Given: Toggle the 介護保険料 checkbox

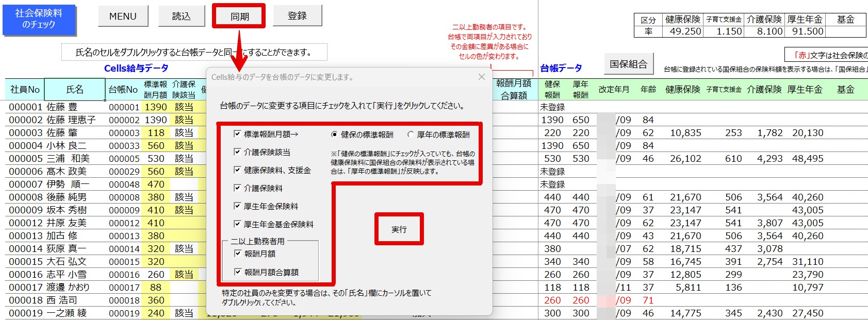Looking at the screenshot, I should click(237, 188).
